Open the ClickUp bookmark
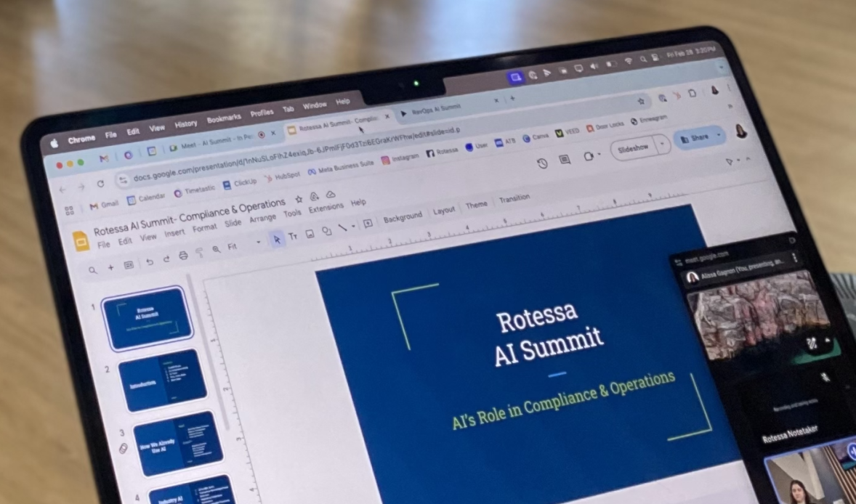Viewport: 856px width, 504px height. [240, 183]
